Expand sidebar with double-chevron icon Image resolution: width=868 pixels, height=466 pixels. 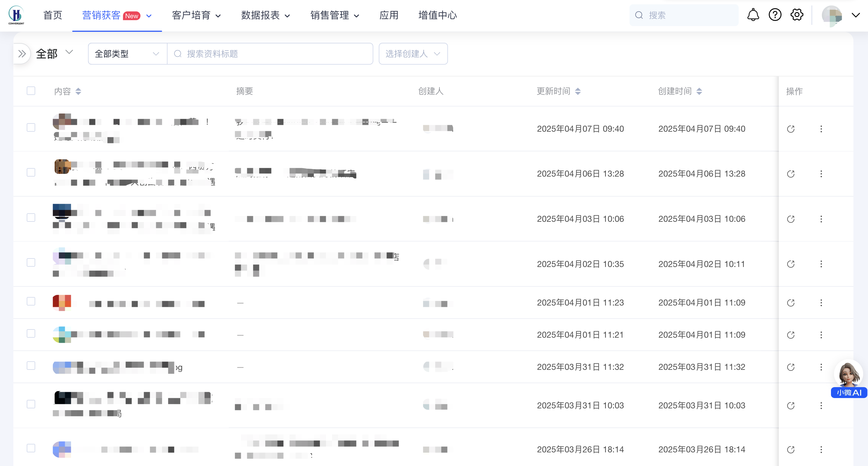[22, 54]
